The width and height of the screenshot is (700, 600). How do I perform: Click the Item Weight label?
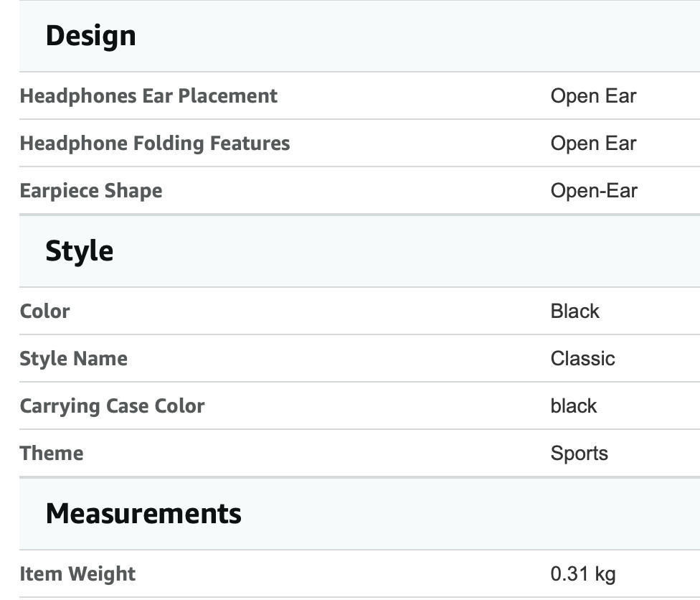pos(77,574)
